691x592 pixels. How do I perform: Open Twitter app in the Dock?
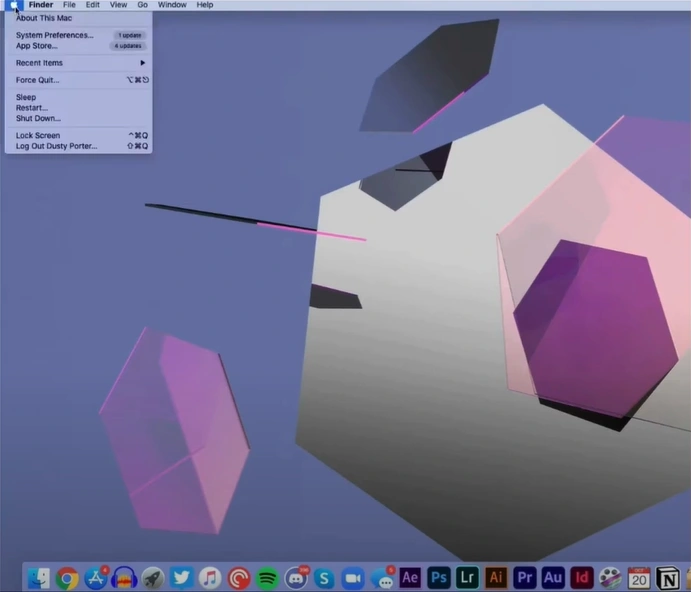point(181,577)
